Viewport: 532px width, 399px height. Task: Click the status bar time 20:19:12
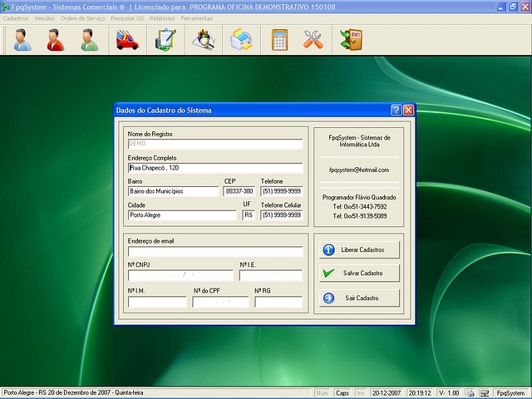420,393
